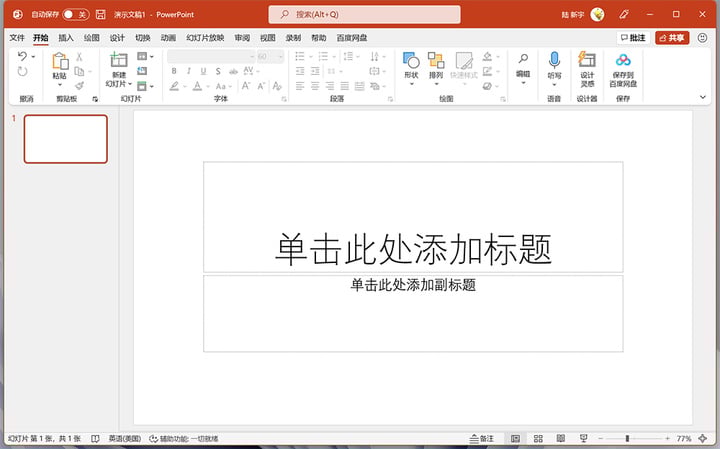The height and width of the screenshot is (449, 720).
Task: Toggle Bold formatting
Action: coord(174,71)
